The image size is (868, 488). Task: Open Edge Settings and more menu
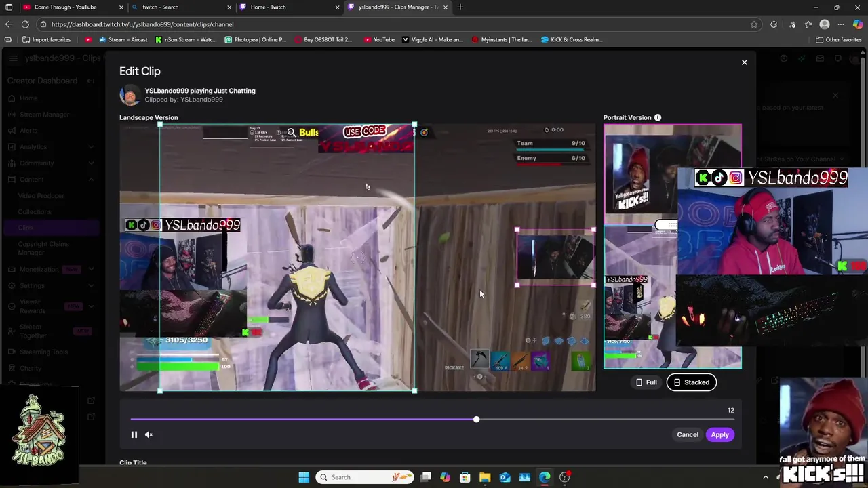841,24
